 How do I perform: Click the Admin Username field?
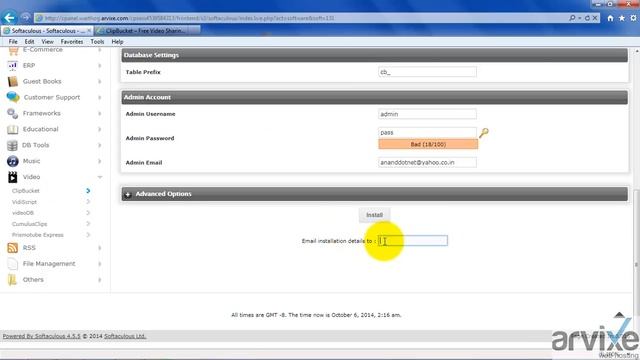[x=427, y=114]
